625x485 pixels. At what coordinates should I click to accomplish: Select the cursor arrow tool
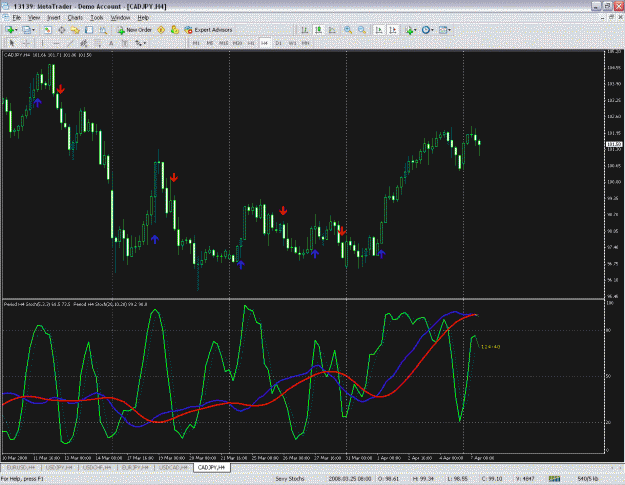tap(12, 43)
